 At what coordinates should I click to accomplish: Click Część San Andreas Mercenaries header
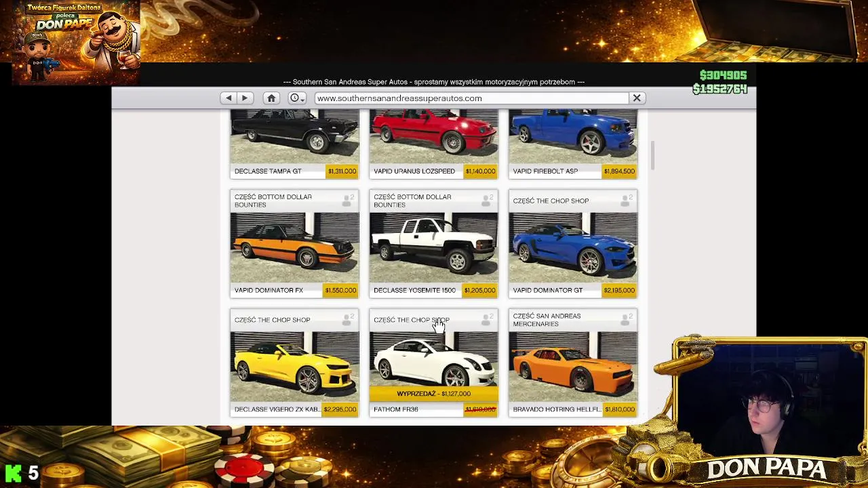click(547, 320)
